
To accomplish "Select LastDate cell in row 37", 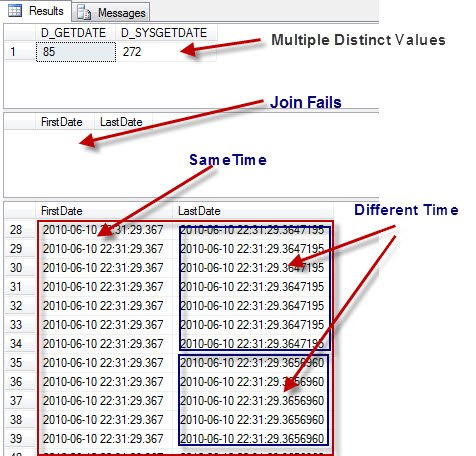I will (253, 401).
